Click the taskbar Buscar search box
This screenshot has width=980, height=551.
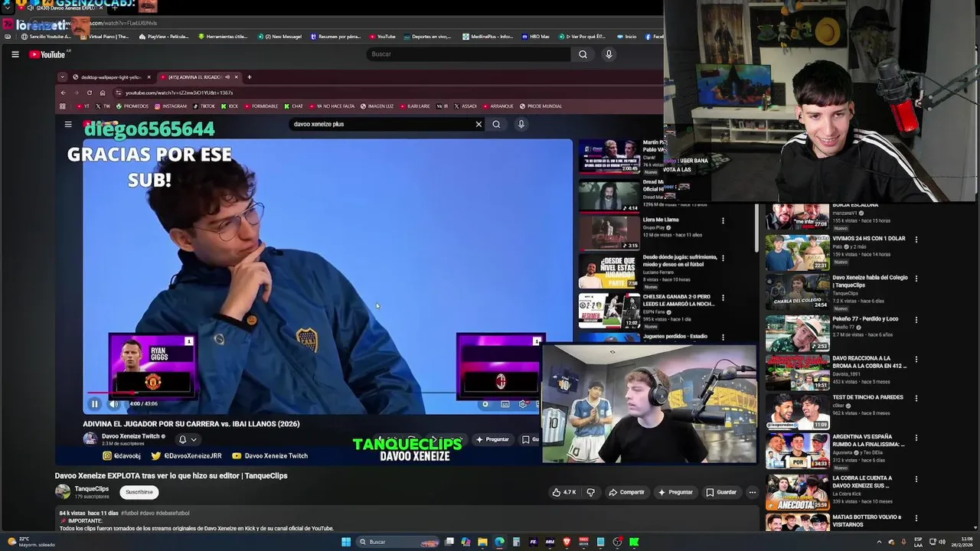[398, 542]
